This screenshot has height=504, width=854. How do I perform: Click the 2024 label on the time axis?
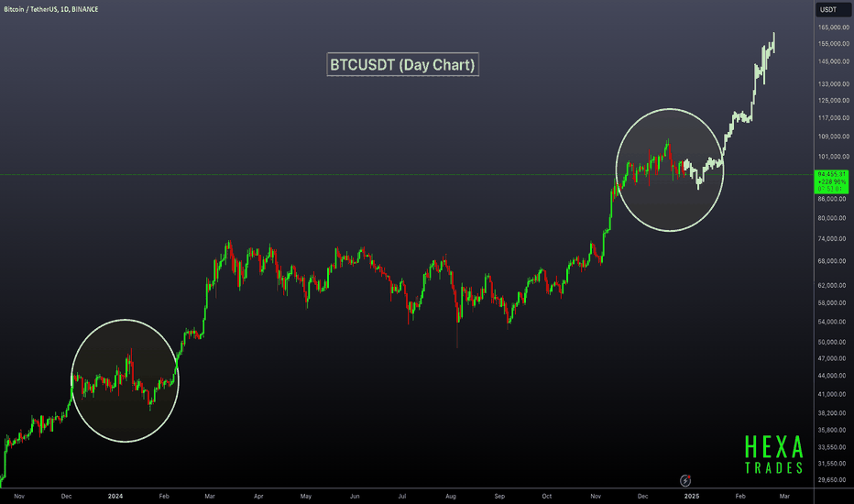[115, 497]
